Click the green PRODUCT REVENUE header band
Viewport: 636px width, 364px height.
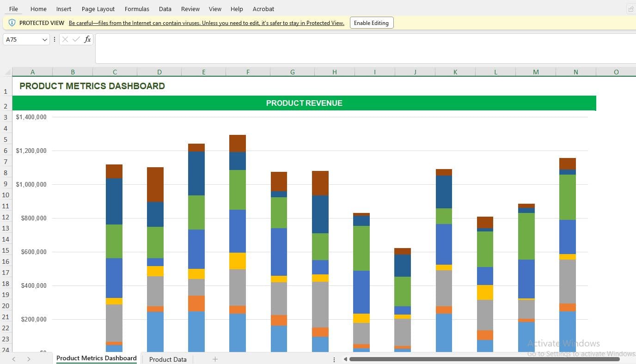tap(304, 103)
